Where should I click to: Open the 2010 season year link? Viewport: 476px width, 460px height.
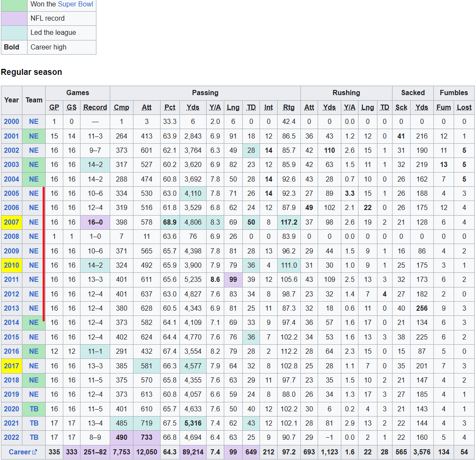[x=12, y=265]
